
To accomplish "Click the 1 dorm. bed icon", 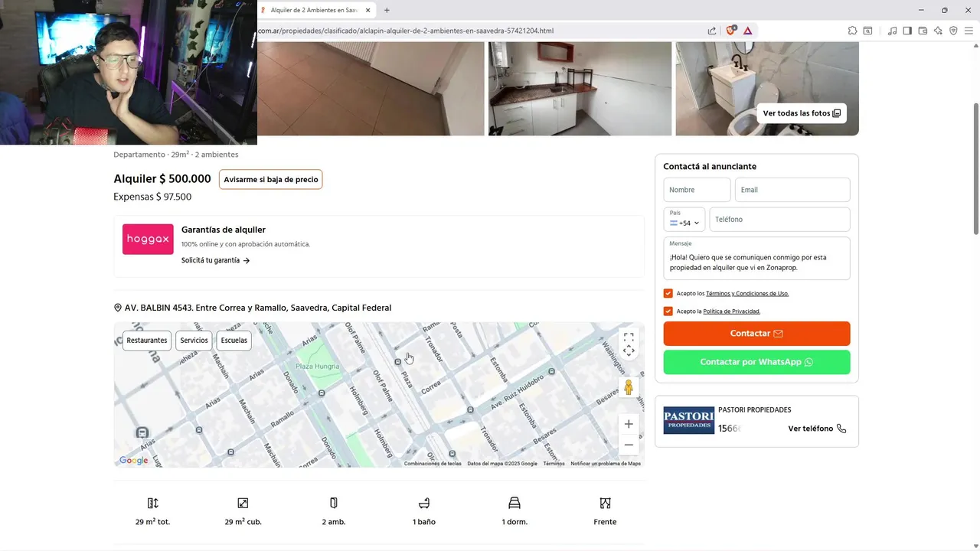I will click(x=514, y=503).
